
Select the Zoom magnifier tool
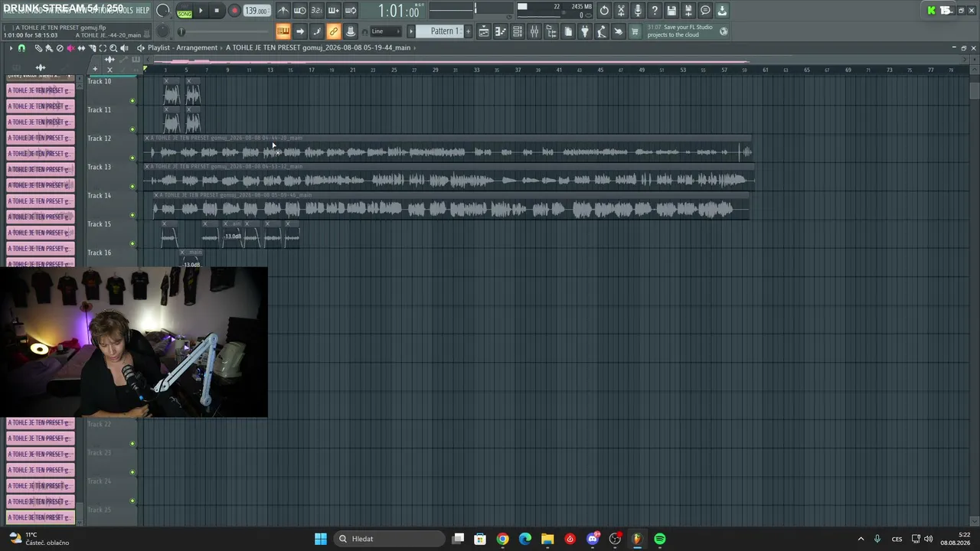(113, 48)
